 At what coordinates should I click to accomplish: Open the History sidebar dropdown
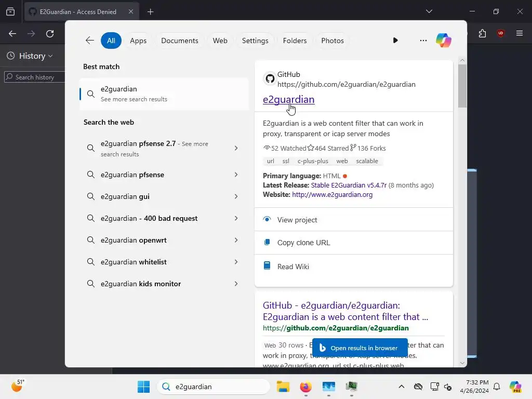point(30,56)
